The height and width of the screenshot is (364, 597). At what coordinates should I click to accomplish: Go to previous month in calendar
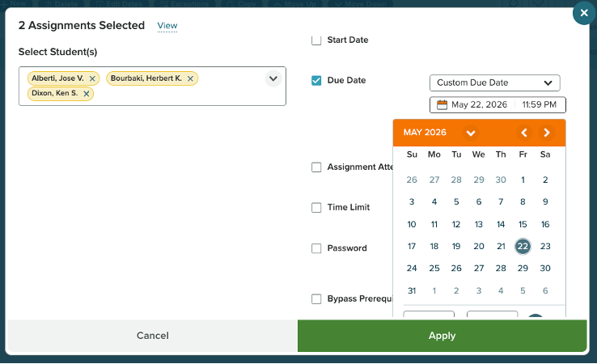524,133
